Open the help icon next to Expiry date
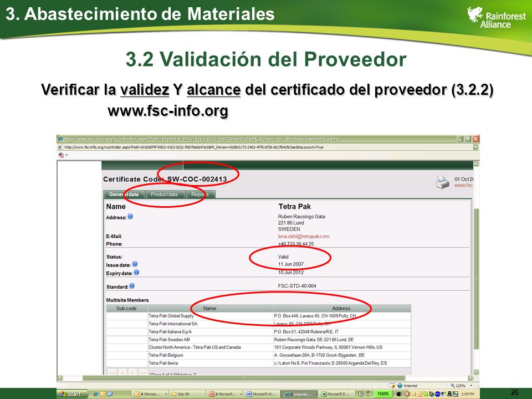532x399 pixels. [136, 272]
